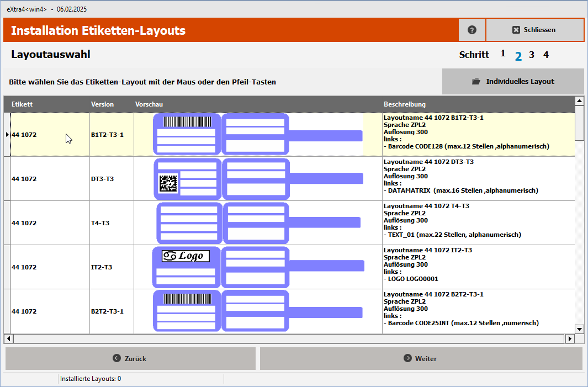Screen dimensions: 588x387
Task: Jump to Schritt 3
Action: click(x=531, y=55)
